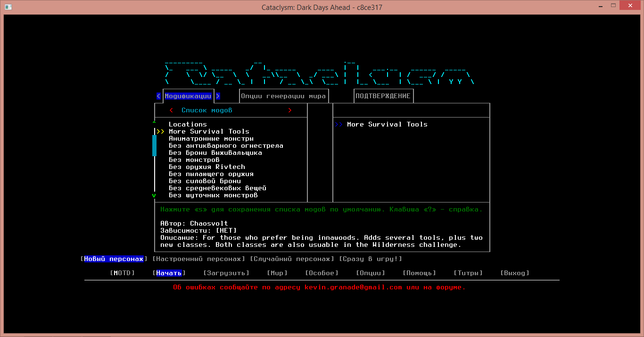Screen dimensions: 644x337
Task: Click the Начать menu item
Action: 169,273
